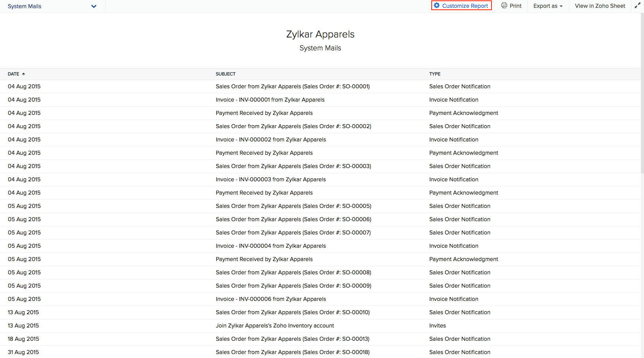Click the printer glyph next to Print label

coord(504,6)
